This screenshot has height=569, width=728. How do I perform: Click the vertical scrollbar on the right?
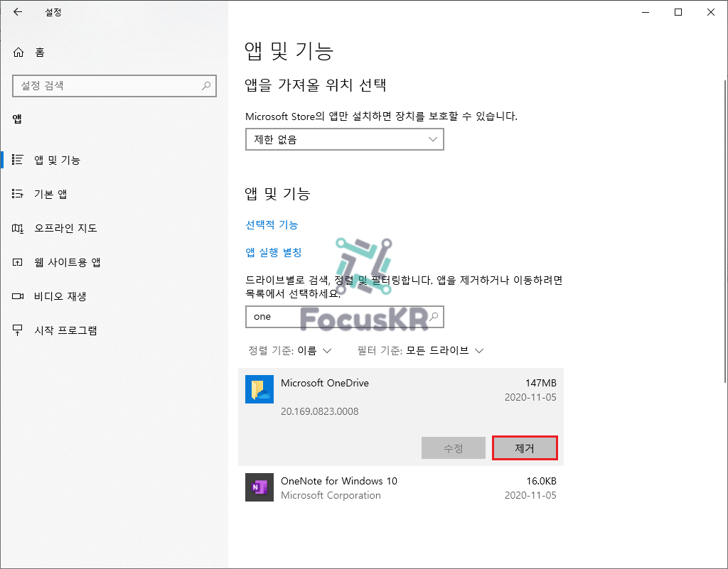click(x=725, y=231)
